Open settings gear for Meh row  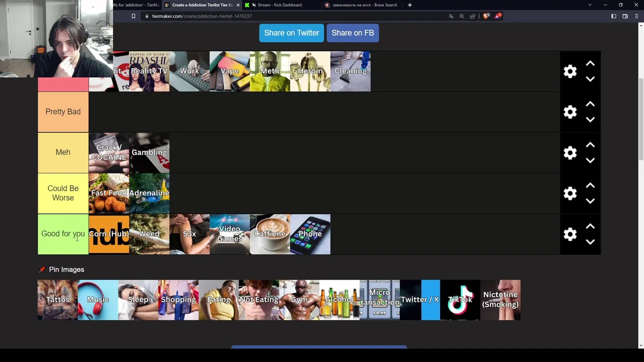(x=570, y=152)
